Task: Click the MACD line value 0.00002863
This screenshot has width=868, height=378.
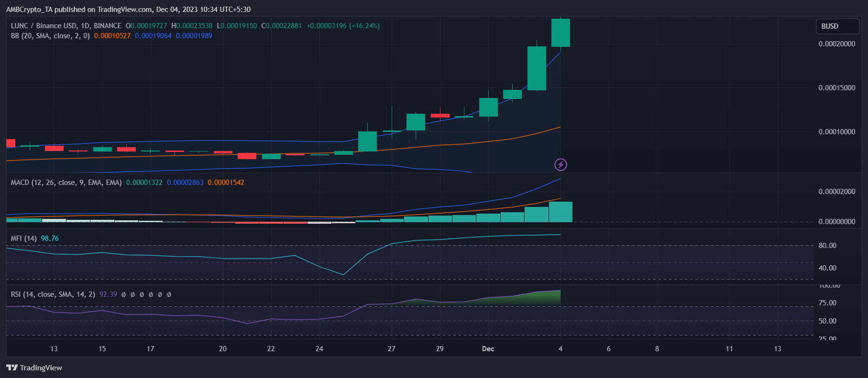Action: 185,183
